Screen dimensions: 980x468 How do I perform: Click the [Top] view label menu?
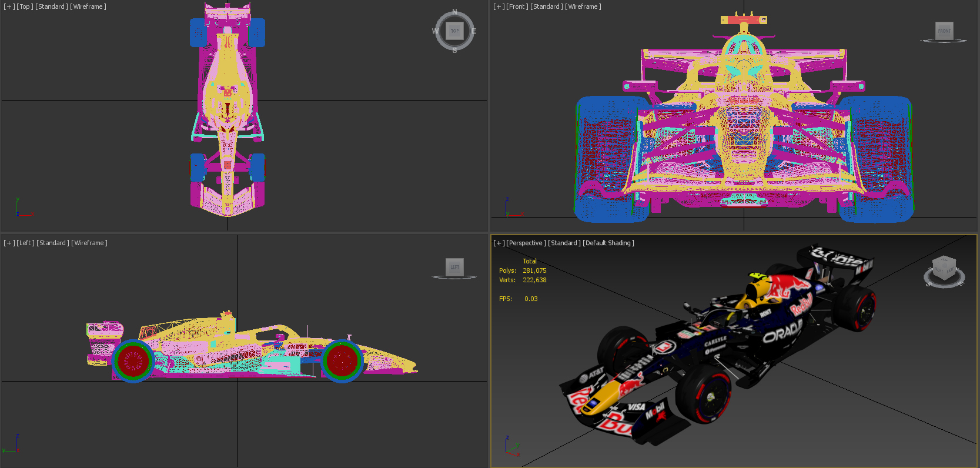[25, 6]
